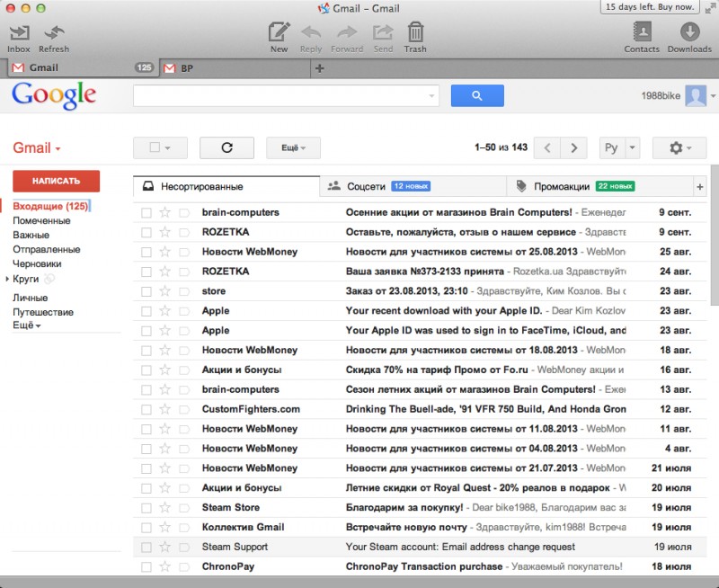Switch to the Соцсети tab
The width and height of the screenshot is (719, 588).
(x=413, y=187)
